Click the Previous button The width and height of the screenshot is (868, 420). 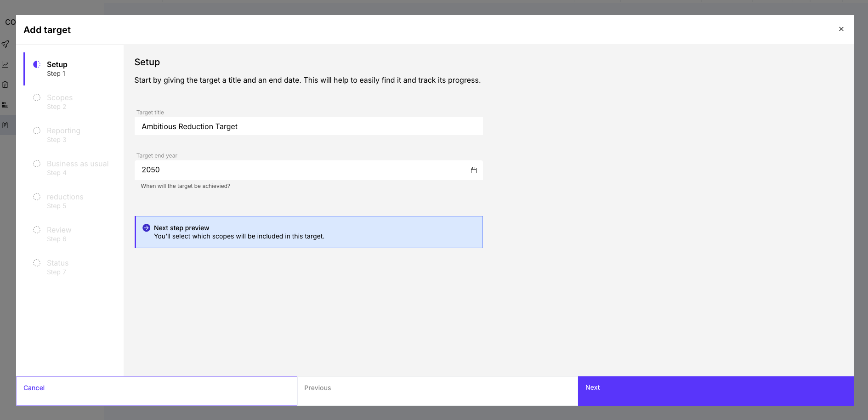click(318, 388)
